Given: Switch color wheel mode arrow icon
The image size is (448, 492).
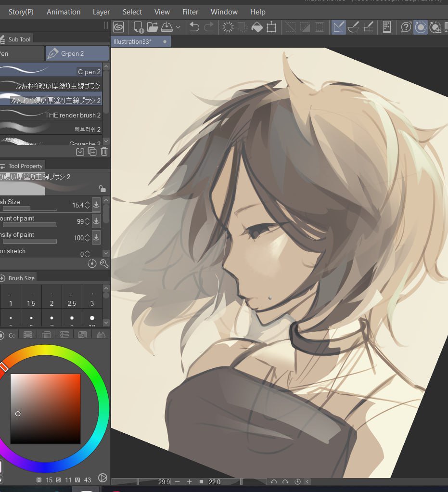Looking at the screenshot, I should click(x=102, y=478).
